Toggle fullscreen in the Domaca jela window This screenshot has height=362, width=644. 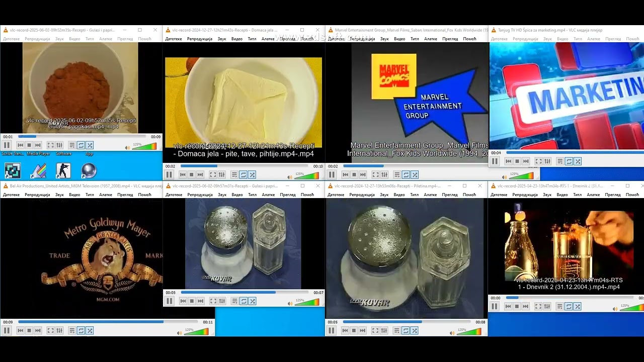click(x=213, y=174)
